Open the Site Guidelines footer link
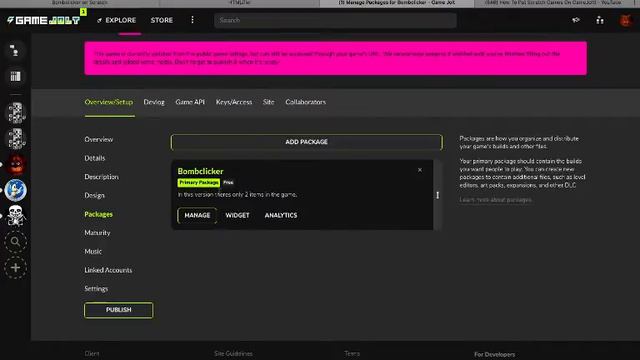Viewport: 640px width, 360px height. [x=233, y=354]
